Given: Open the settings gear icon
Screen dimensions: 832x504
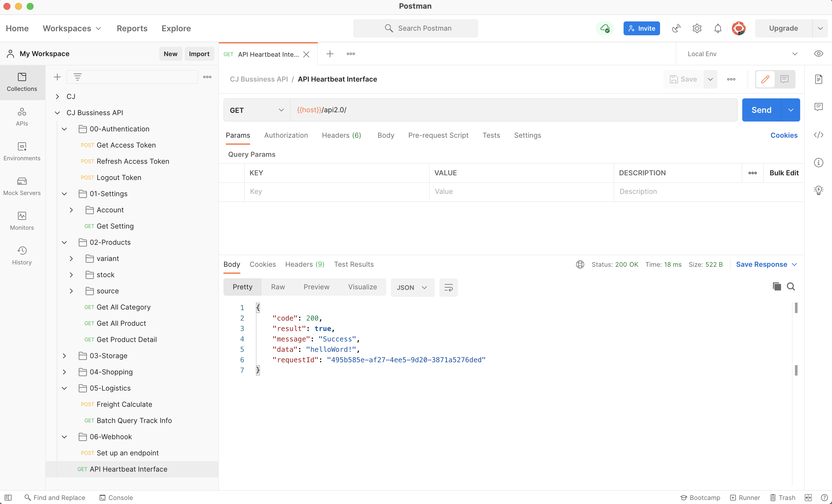Looking at the screenshot, I should click(x=697, y=28).
